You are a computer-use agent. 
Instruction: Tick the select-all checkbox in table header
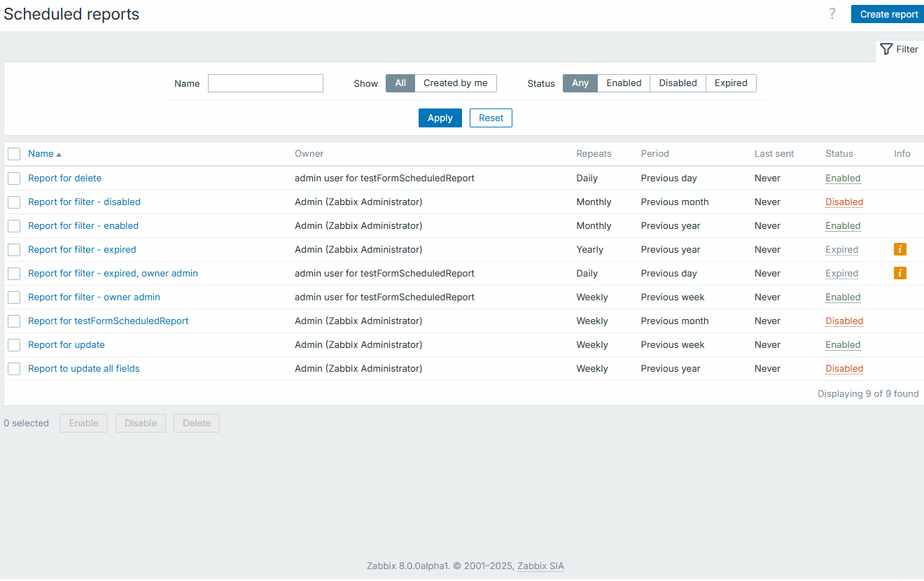[x=14, y=154]
